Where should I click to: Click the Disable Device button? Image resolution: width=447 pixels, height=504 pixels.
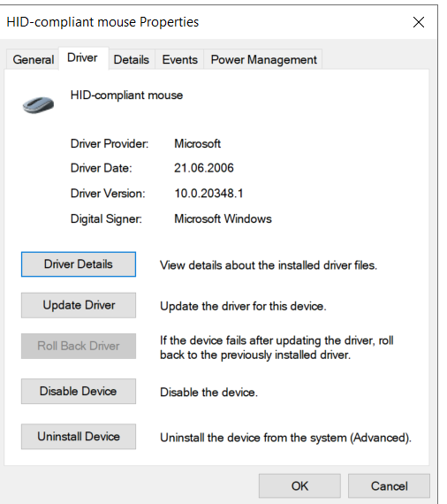pyautogui.click(x=79, y=391)
